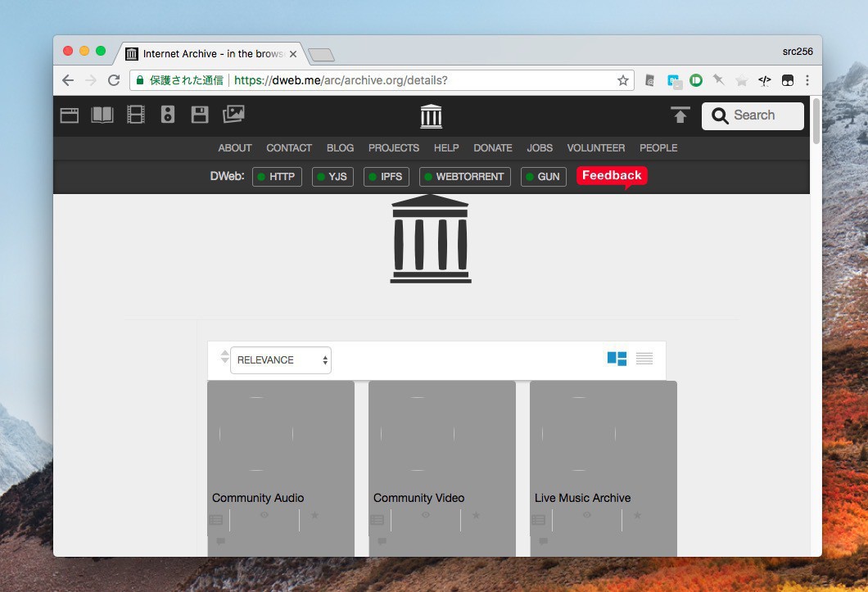Screen dimensions: 868x592
Task: Open the Software floppy-disk icon
Action: [200, 115]
